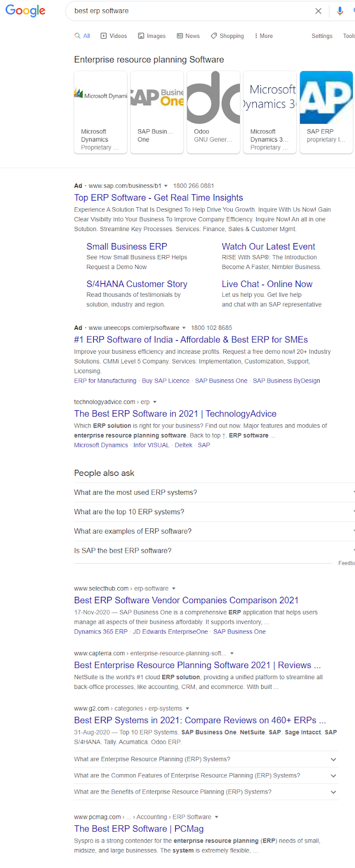Follow the Buy SAP Licence sublink

pos(166,381)
